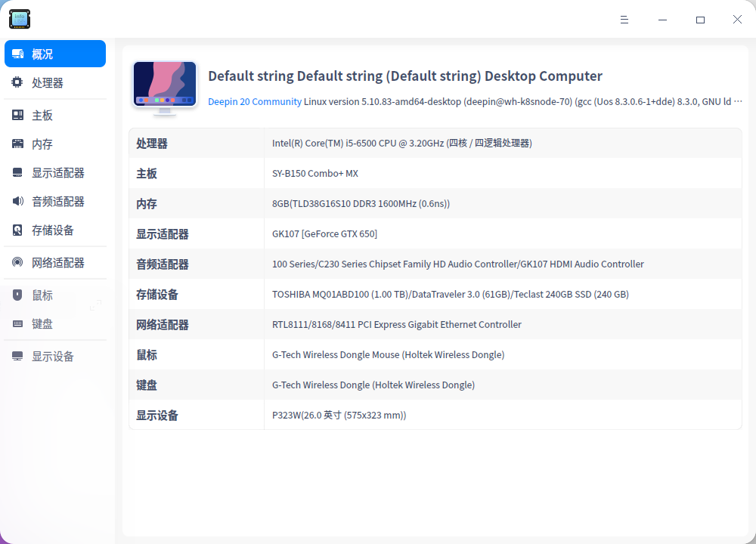Click the 主板 row label in table

click(147, 174)
